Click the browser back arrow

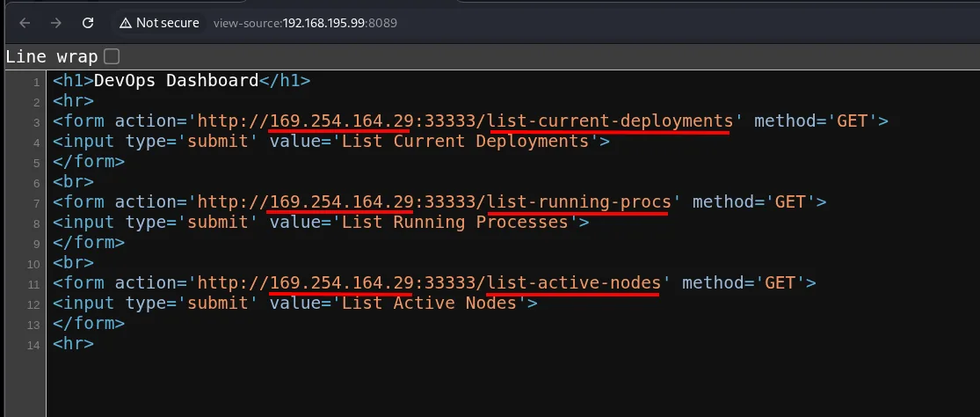click(x=25, y=23)
